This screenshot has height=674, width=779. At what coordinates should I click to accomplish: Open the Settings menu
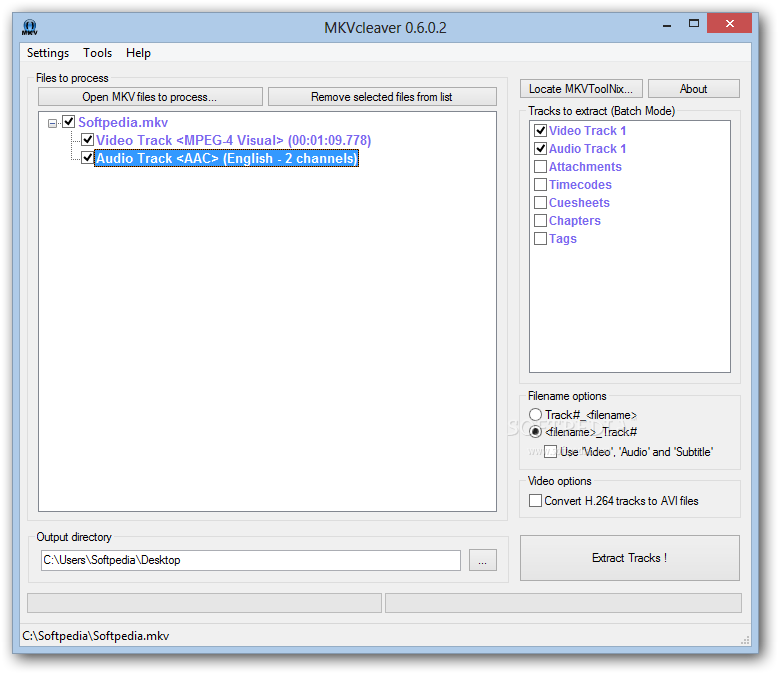pyautogui.click(x=48, y=53)
